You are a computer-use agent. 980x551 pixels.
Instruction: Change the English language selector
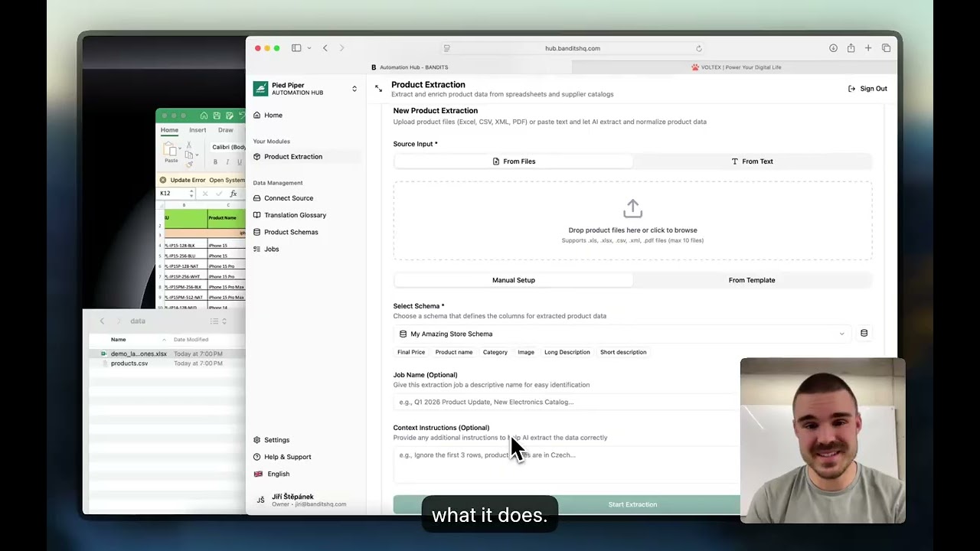pos(278,474)
